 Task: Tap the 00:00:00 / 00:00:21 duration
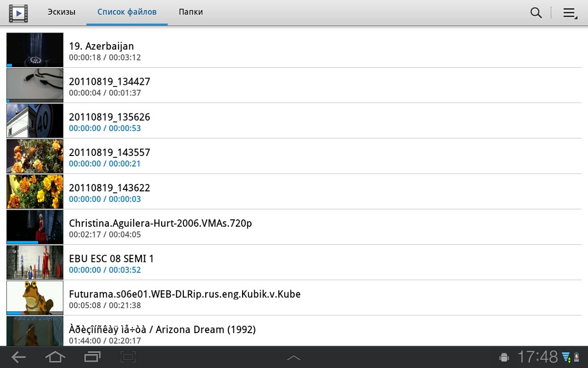[x=105, y=163]
